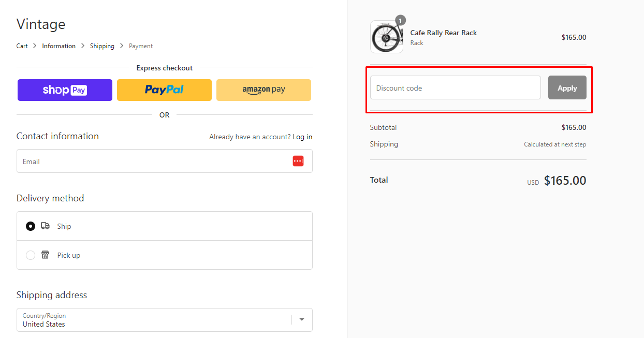Click the Total amount $165.00
The width and height of the screenshot is (644, 338).
click(565, 181)
